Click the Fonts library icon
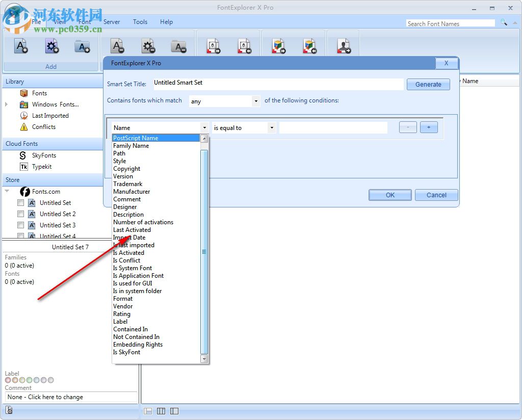 [x=23, y=93]
